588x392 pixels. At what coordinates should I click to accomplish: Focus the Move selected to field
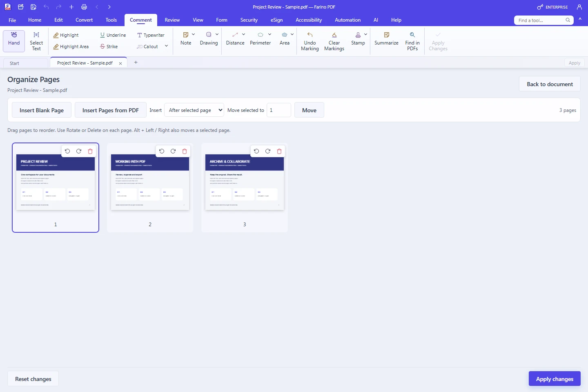(279, 110)
